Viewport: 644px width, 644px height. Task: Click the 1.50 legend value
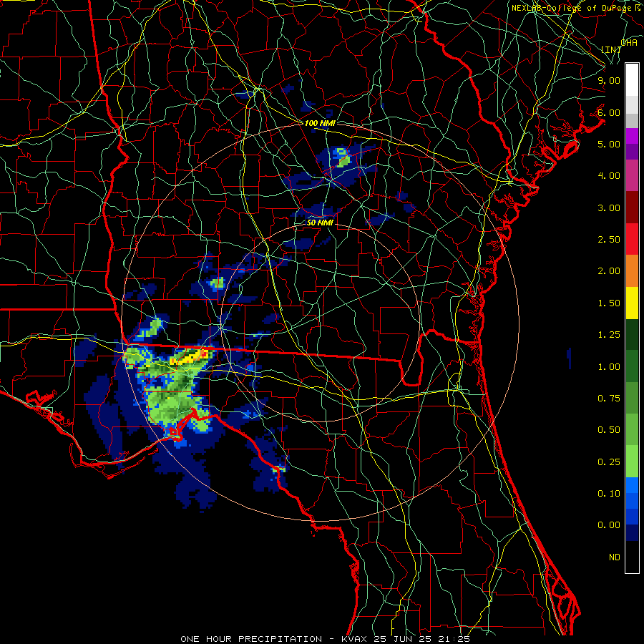pos(609,303)
